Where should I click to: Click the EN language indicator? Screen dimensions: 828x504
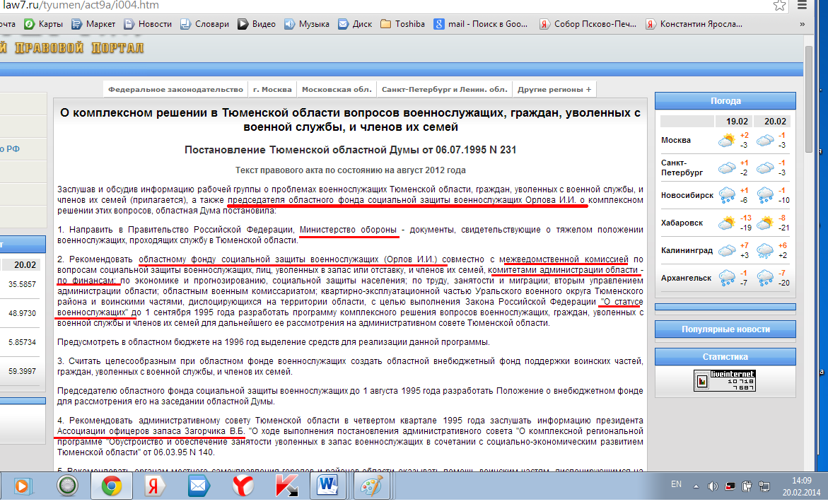(676, 484)
